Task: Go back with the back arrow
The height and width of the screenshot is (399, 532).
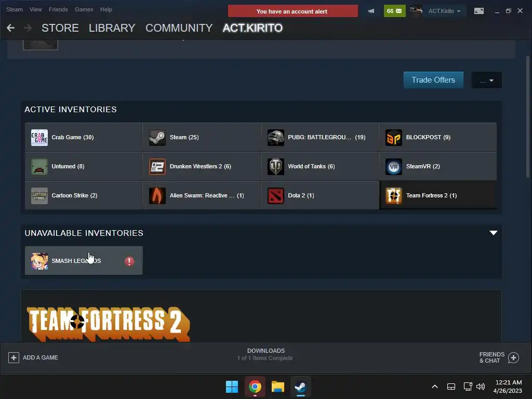Action: click(x=10, y=28)
